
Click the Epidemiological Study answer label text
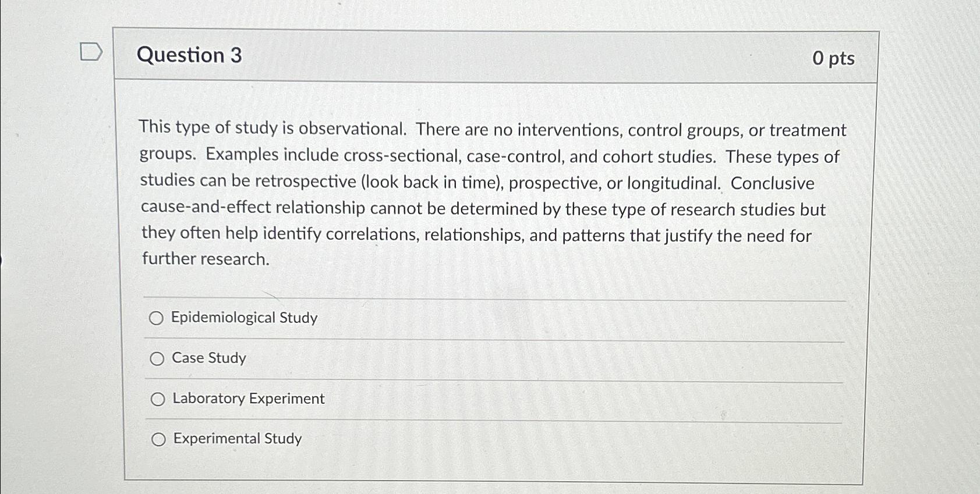click(244, 318)
